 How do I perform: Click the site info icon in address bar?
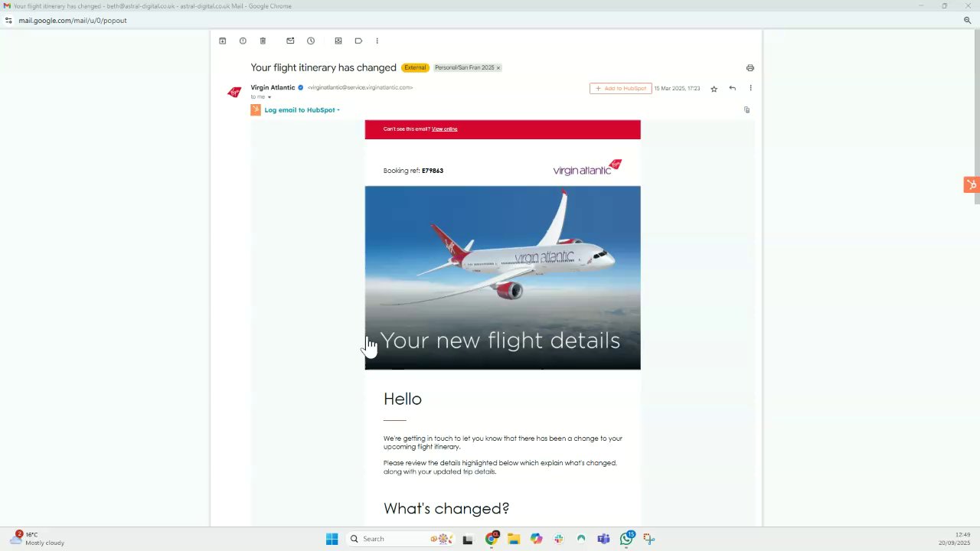(x=8, y=21)
